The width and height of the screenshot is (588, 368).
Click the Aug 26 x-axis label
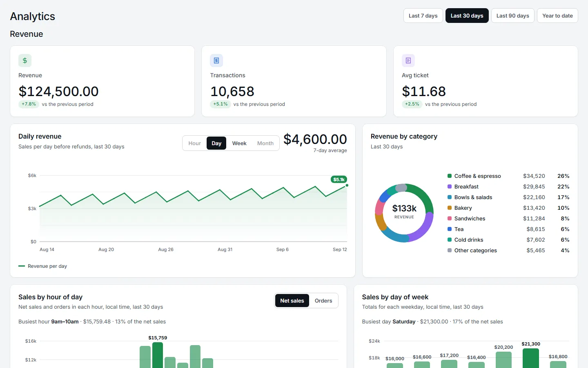tap(166, 249)
